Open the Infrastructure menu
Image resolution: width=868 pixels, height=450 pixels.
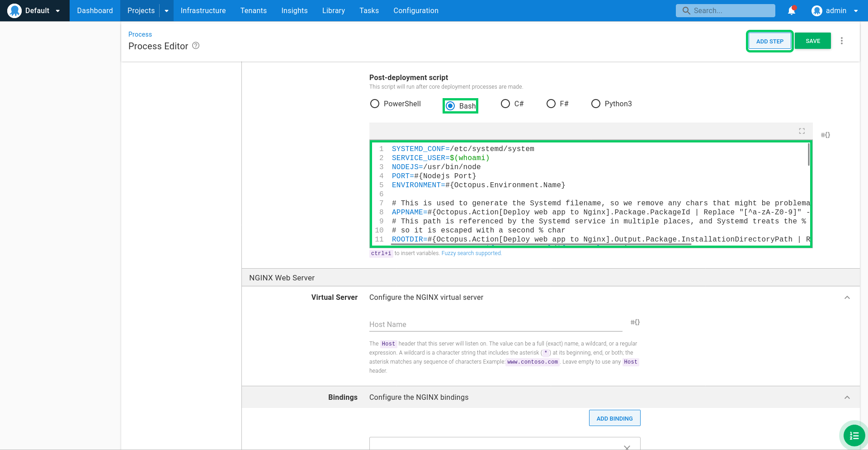(203, 10)
